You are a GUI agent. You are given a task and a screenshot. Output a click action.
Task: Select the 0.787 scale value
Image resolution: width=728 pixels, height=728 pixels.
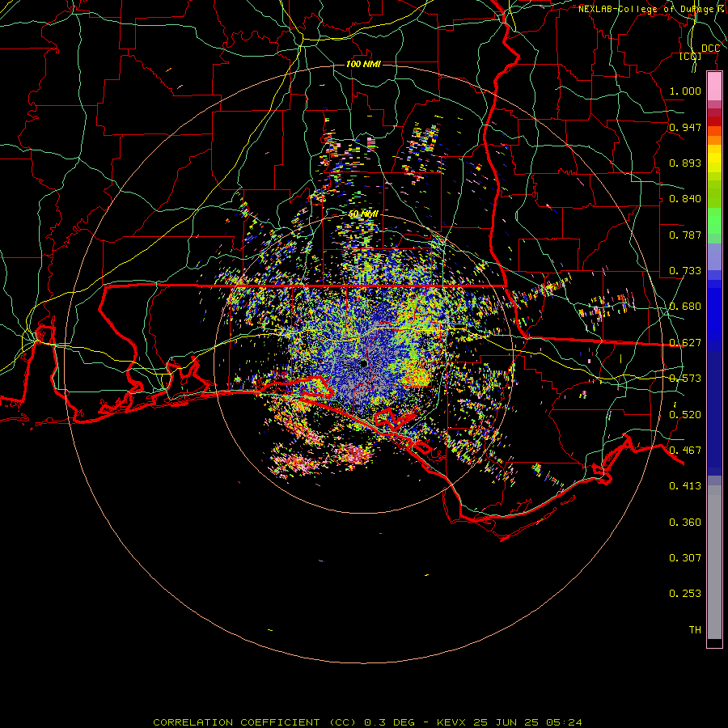click(x=685, y=235)
